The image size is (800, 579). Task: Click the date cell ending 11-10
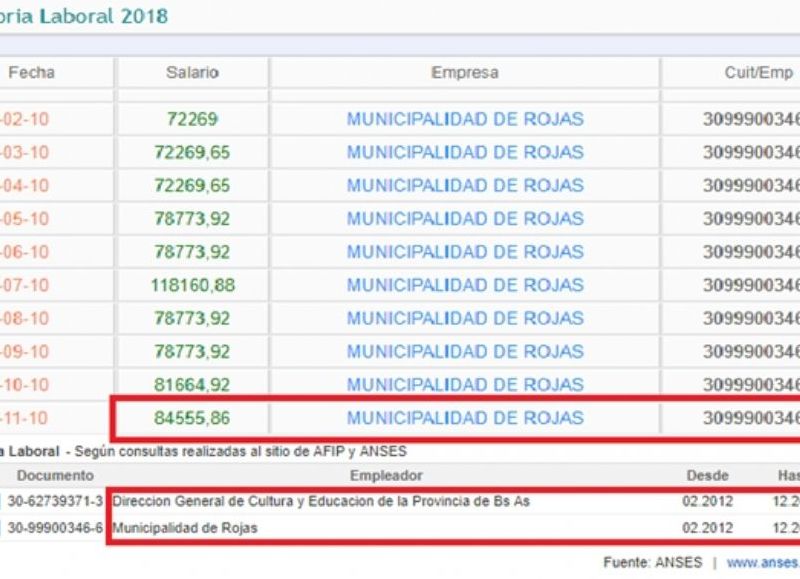[24, 418]
